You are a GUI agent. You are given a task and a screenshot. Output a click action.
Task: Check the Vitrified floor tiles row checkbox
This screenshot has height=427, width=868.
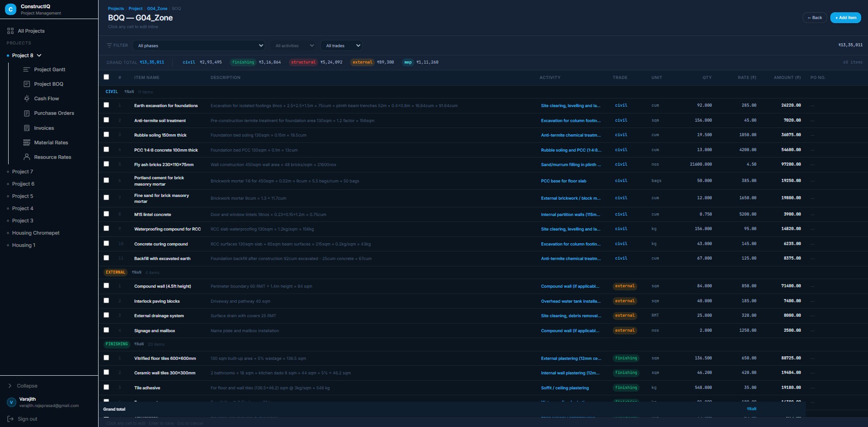coord(106,358)
